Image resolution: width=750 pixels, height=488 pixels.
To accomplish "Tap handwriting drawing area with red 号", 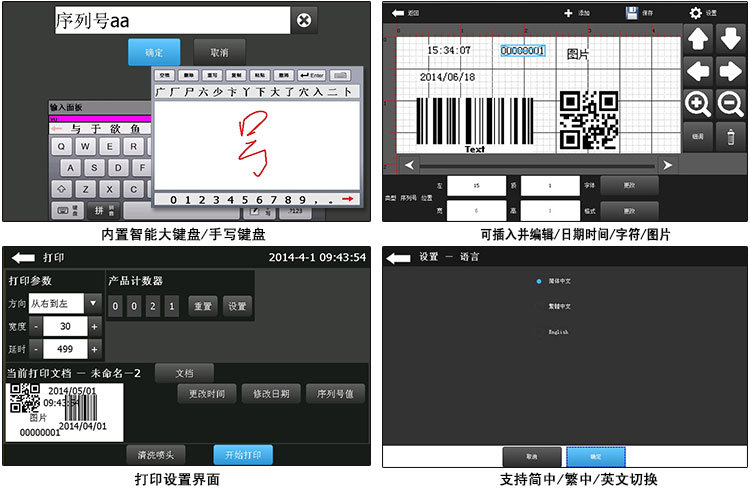I will [x=257, y=145].
